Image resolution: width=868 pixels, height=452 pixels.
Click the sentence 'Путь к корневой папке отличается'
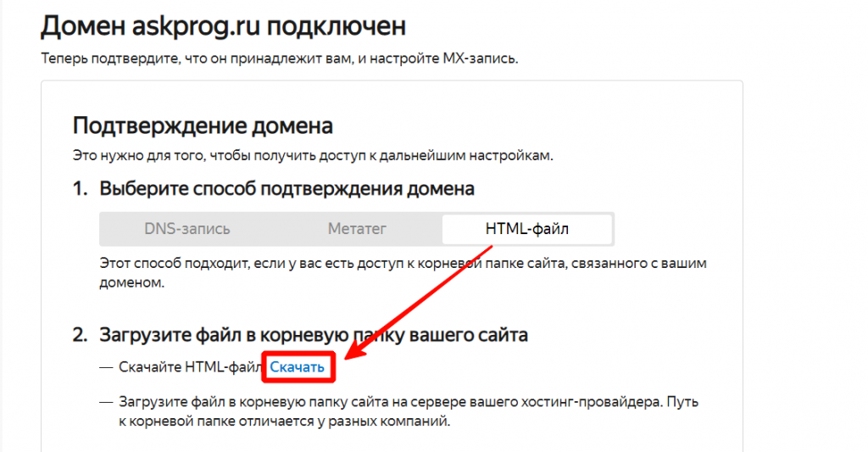(x=280, y=421)
